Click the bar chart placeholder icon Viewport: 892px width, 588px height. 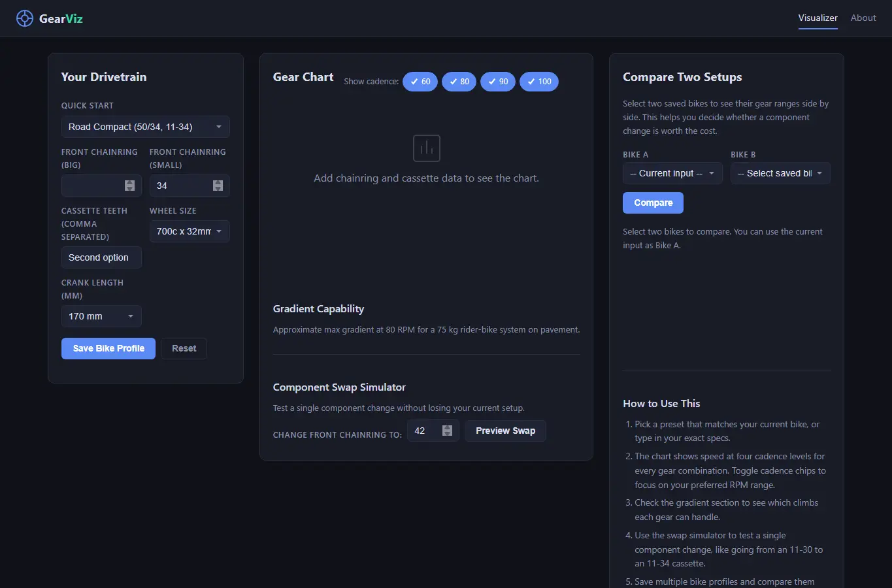coord(427,148)
